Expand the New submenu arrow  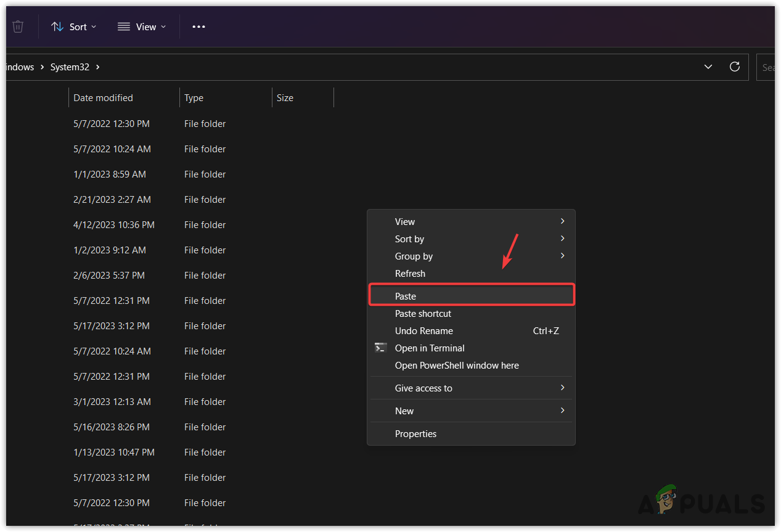562,411
